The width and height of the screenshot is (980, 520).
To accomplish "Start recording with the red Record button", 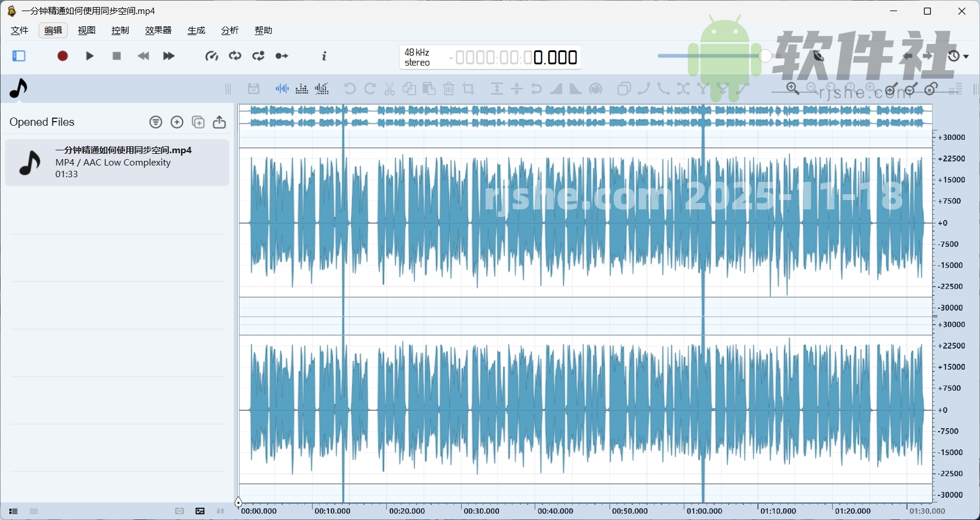I will [x=63, y=56].
